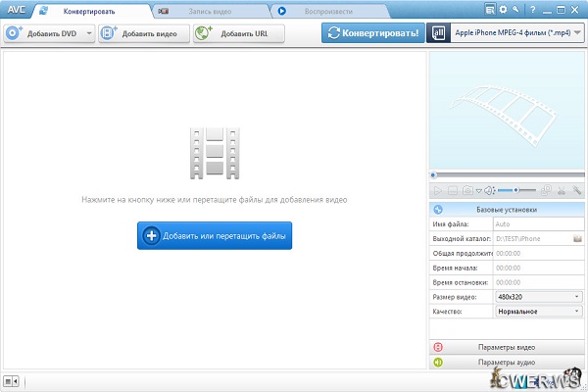Switch to the Запись видео tab
Screen dimensions: 588x392
point(212,11)
